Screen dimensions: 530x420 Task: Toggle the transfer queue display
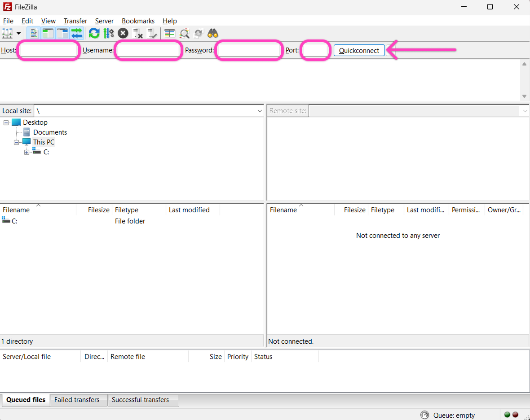coord(77,33)
